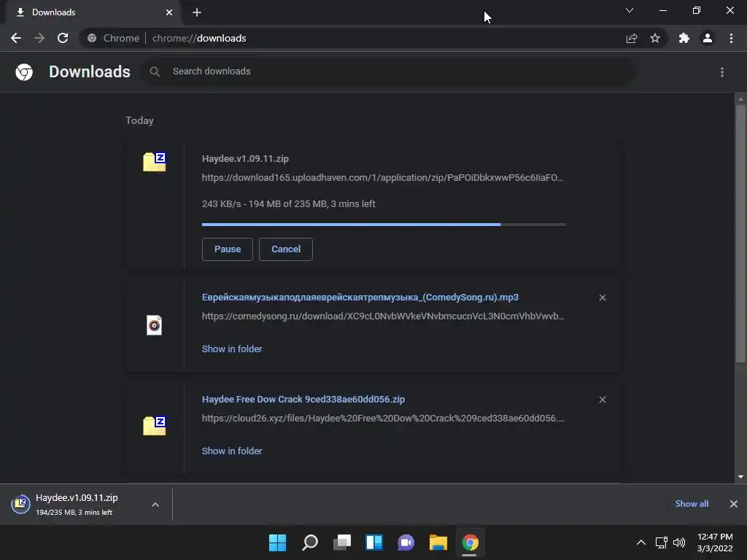Viewport: 747px width, 560px height.
Task: Go back using the browser back arrow
Action: [16, 38]
